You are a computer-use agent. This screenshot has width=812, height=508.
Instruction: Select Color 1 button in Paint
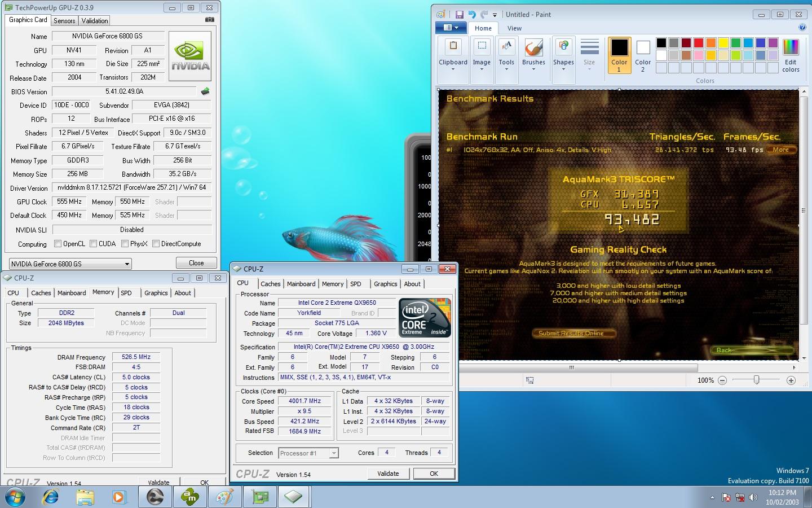click(619, 55)
